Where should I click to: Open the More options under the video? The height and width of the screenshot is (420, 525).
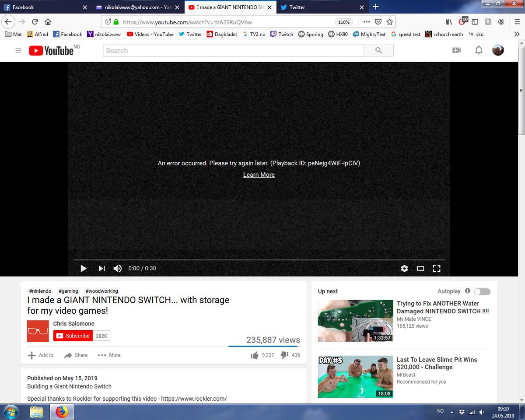click(109, 355)
